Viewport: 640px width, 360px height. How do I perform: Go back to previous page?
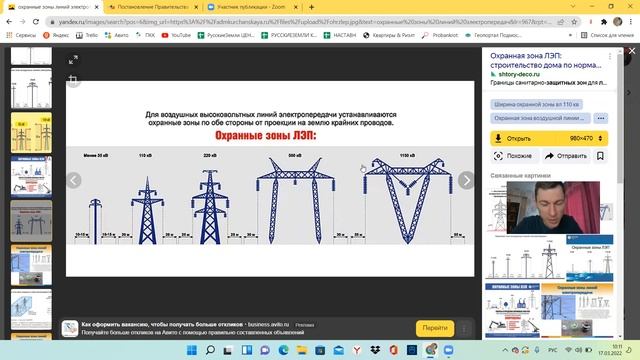(x=9, y=22)
